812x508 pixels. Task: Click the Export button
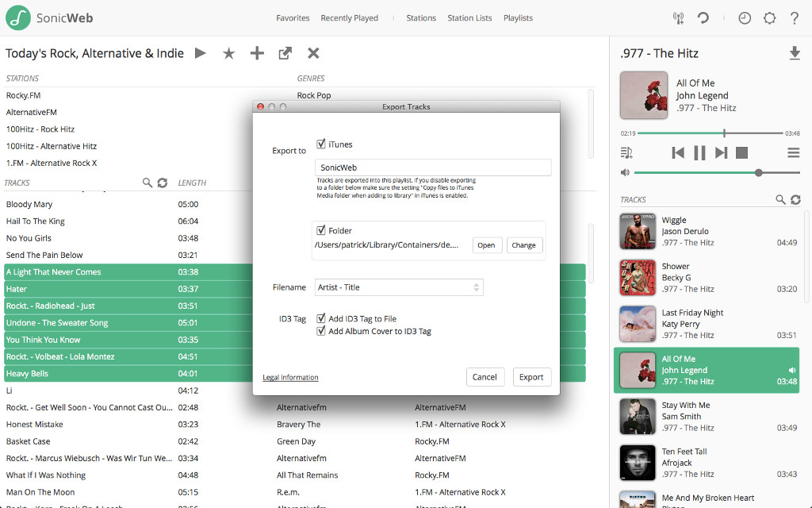click(x=531, y=377)
